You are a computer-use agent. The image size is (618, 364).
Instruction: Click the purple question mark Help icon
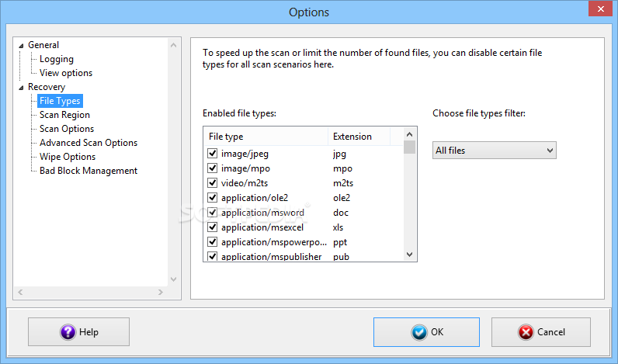point(68,332)
